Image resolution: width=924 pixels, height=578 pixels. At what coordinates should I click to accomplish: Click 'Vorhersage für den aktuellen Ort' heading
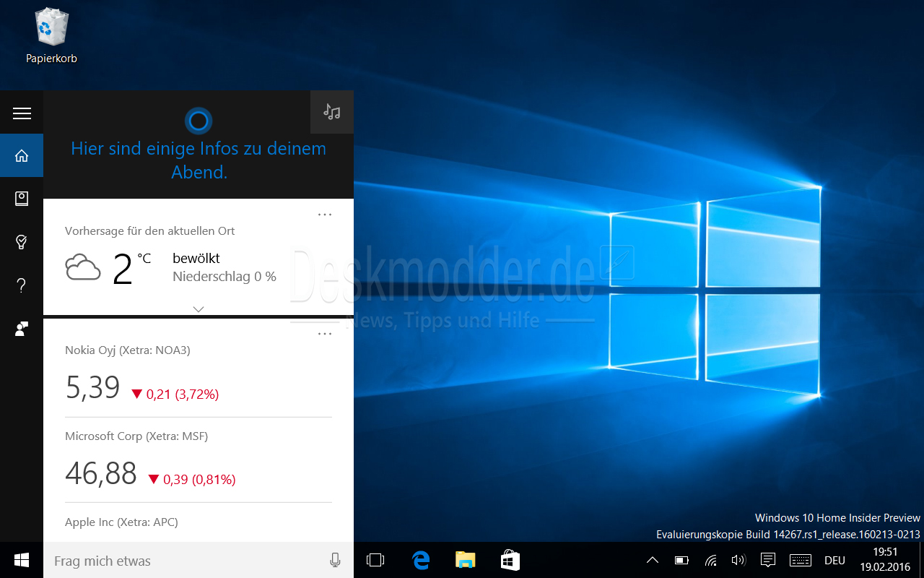click(x=149, y=231)
